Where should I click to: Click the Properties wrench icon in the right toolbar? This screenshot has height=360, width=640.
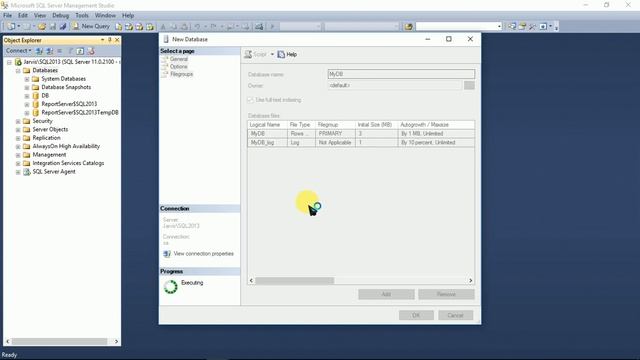click(532, 27)
